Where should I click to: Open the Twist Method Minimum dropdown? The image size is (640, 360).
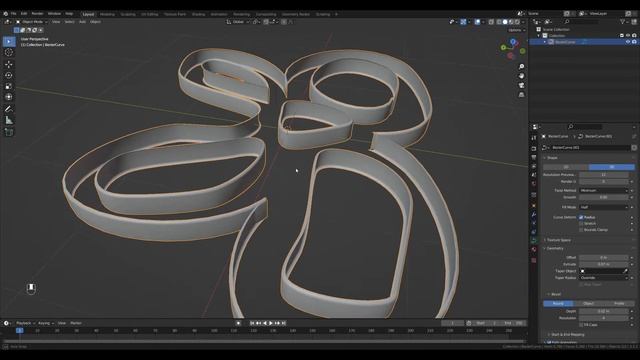point(604,190)
